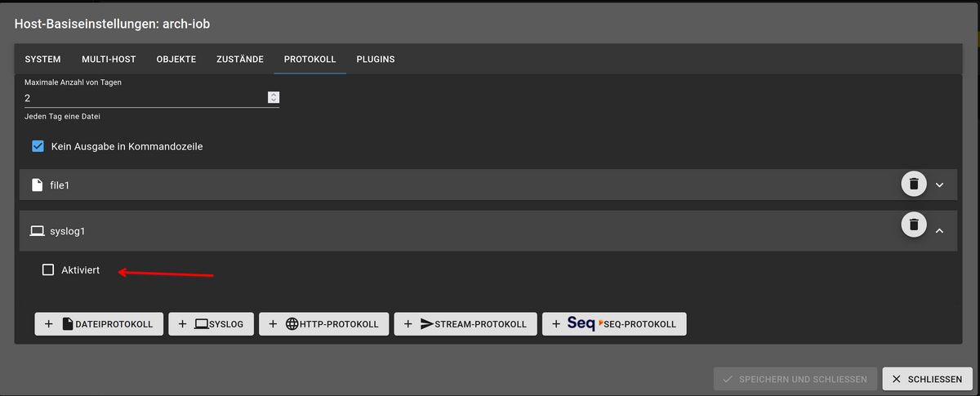Image resolution: width=980 pixels, height=396 pixels.
Task: Toggle Kein Ausgabe in Kommandozeile checkbox
Action: (x=38, y=147)
